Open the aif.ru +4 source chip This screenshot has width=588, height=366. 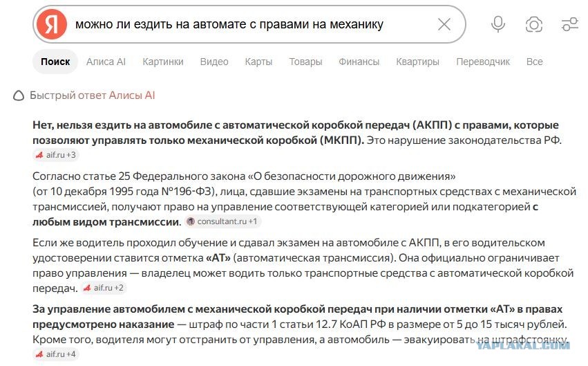coord(55,354)
